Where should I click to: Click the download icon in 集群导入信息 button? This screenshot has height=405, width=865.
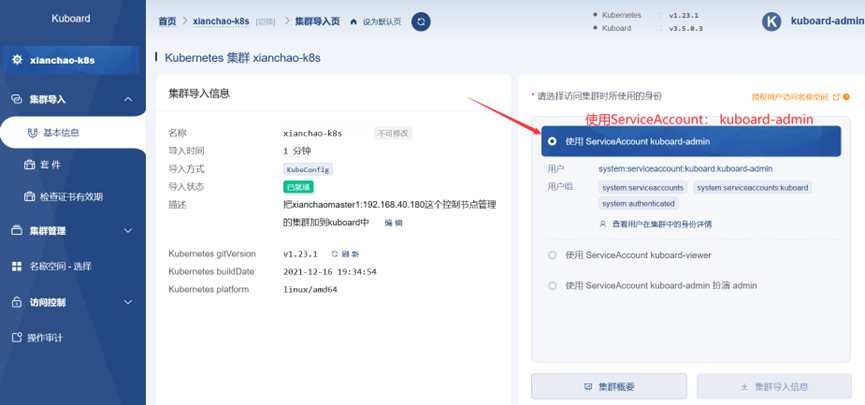[x=744, y=387]
